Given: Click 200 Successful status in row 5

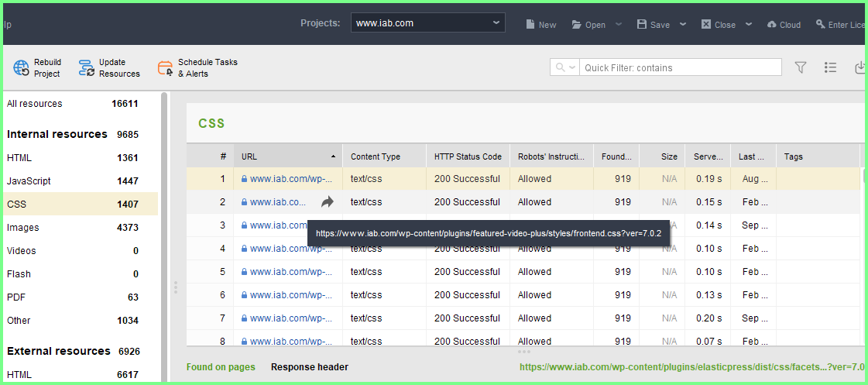Looking at the screenshot, I should [x=467, y=272].
